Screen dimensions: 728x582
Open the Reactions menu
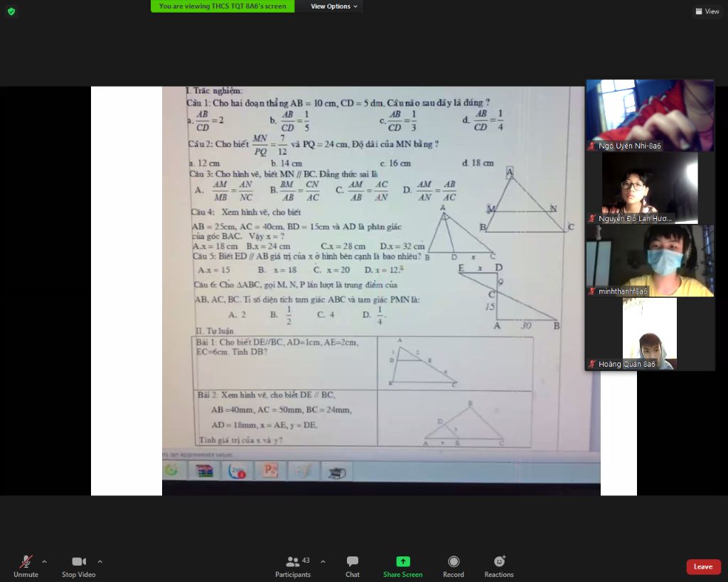click(x=499, y=566)
